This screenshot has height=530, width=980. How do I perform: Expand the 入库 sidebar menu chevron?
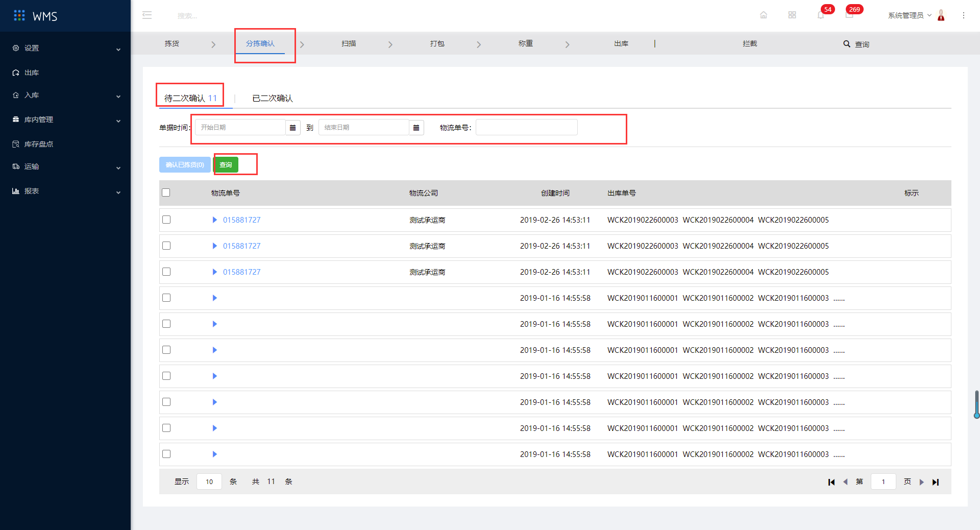pyautogui.click(x=118, y=97)
